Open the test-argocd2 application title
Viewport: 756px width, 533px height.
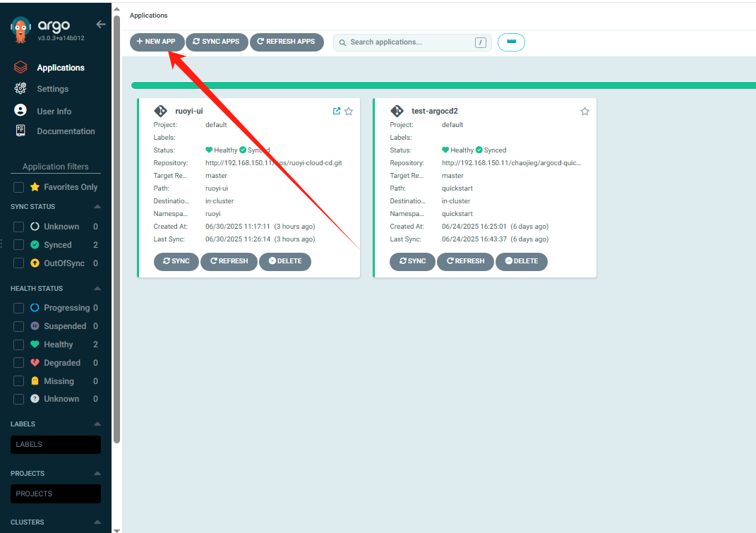(x=434, y=111)
